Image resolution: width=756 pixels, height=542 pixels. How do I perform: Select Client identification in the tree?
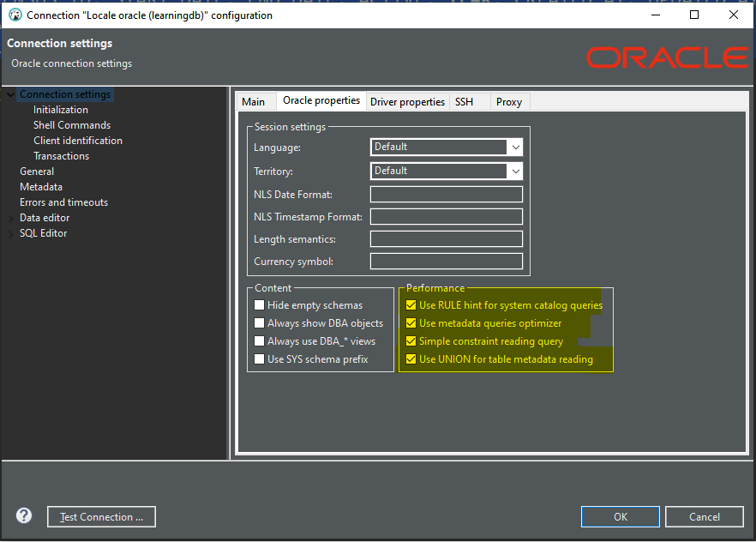(x=78, y=141)
